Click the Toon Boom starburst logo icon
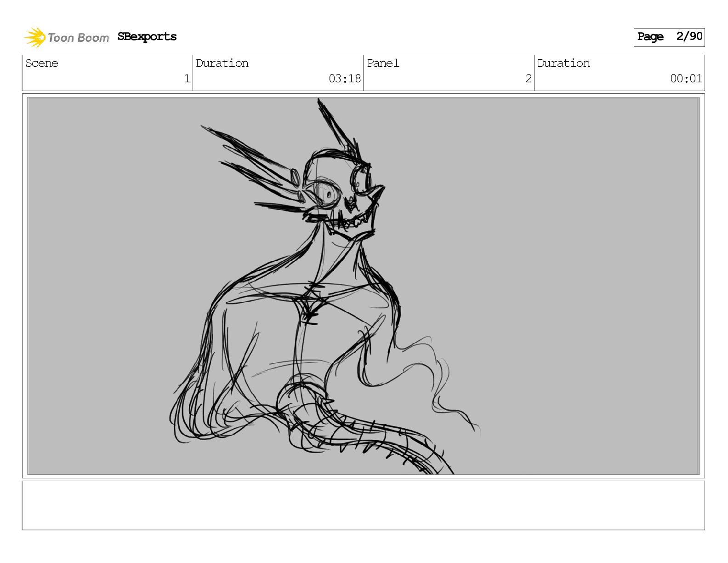Screen dimensions: 728x563 pyautogui.click(x=34, y=37)
